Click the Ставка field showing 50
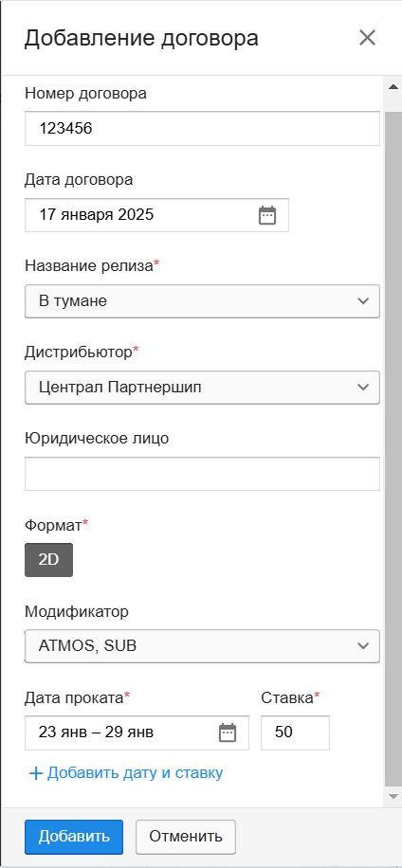402x868 pixels. [x=295, y=732]
